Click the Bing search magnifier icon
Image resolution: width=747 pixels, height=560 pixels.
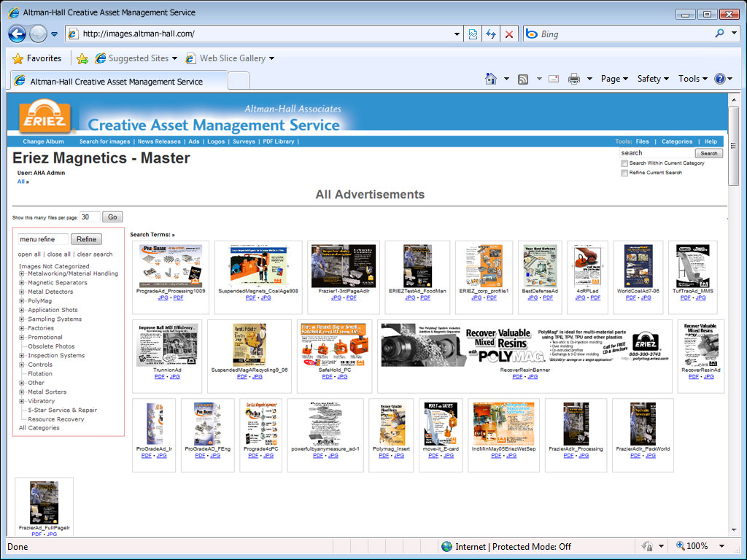coord(719,34)
